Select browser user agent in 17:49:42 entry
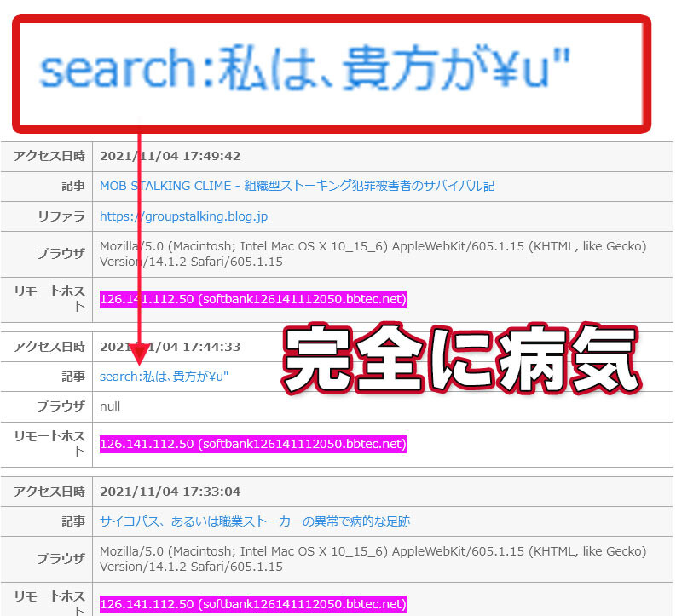The width and height of the screenshot is (676, 616). [x=373, y=254]
